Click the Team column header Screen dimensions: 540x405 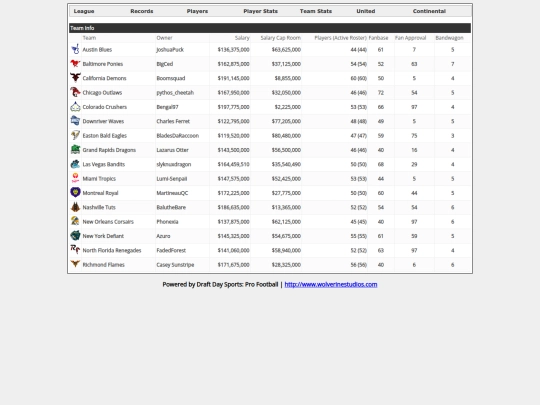(89, 38)
